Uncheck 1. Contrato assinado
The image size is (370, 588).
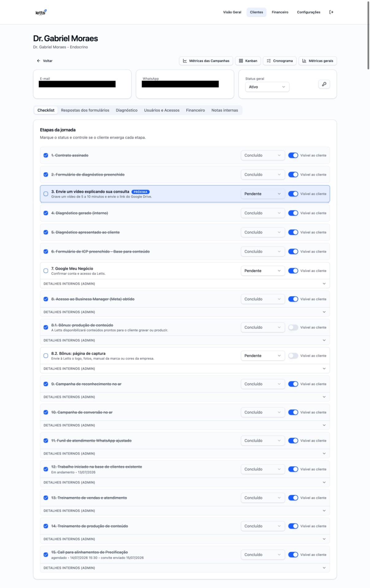tap(46, 155)
